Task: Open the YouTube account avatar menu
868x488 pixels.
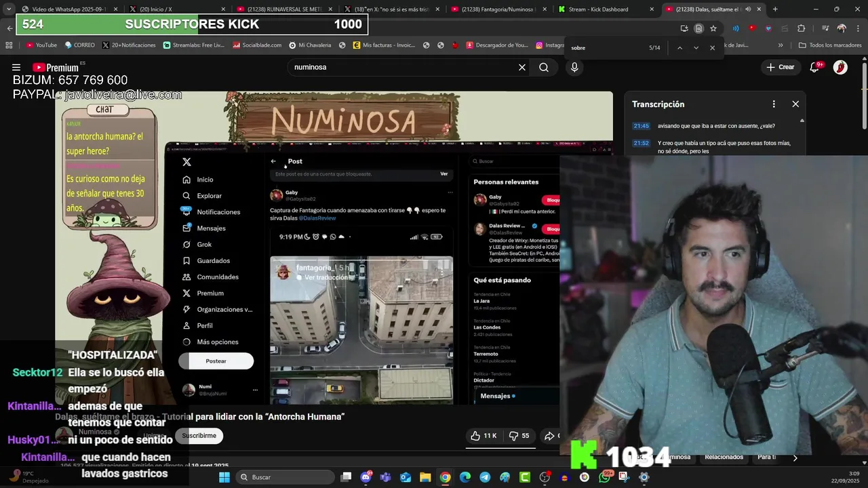Action: [x=840, y=67]
